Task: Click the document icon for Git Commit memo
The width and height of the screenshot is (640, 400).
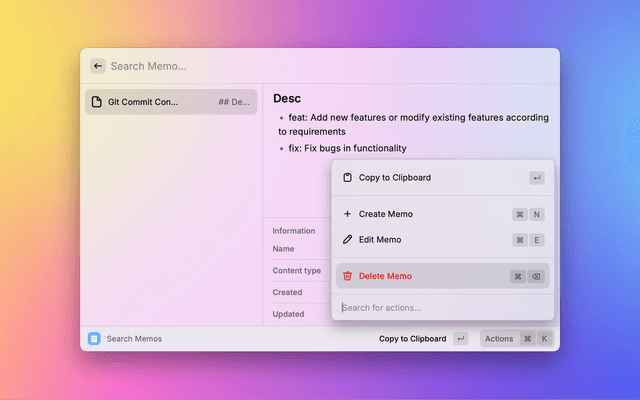Action: 97,102
